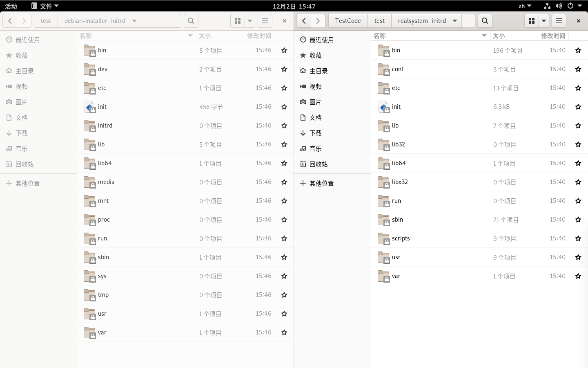The width and height of the screenshot is (588, 368).
Task: Open view options dropdown in right window
Action: coord(544,21)
